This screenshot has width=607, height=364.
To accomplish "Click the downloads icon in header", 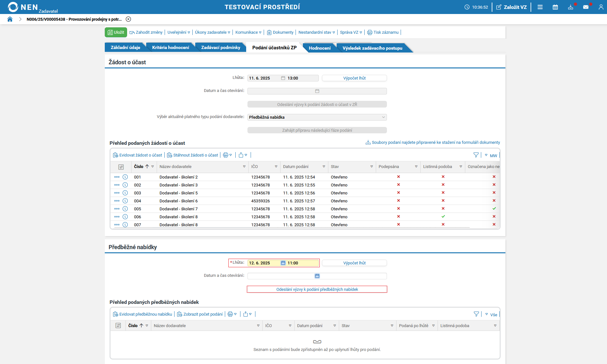I will click(570, 7).
